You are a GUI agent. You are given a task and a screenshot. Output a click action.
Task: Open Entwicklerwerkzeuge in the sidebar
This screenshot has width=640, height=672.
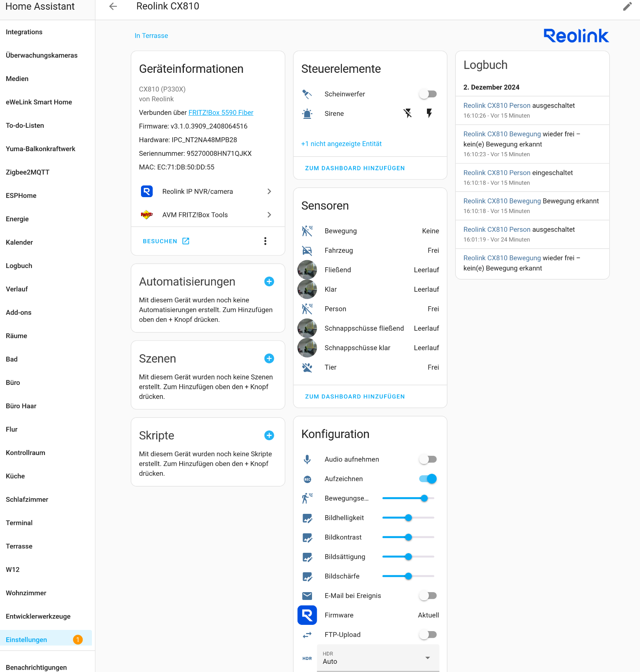coord(38,616)
